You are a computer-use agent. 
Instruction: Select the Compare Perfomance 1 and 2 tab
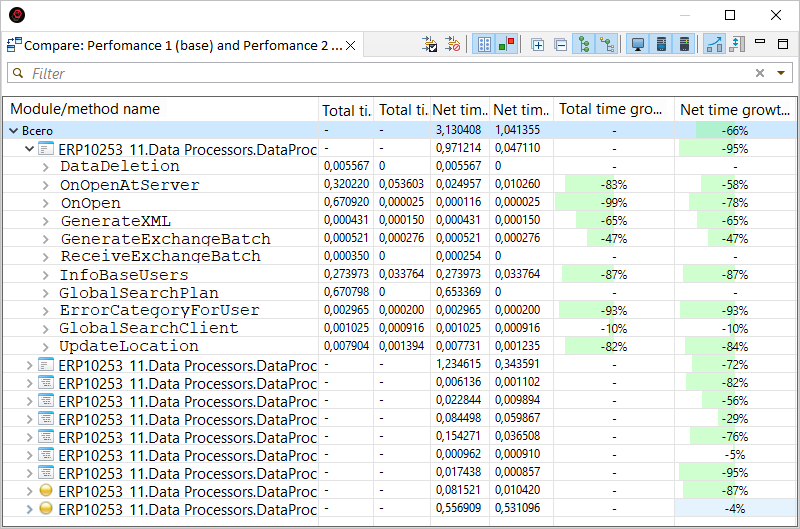point(180,45)
